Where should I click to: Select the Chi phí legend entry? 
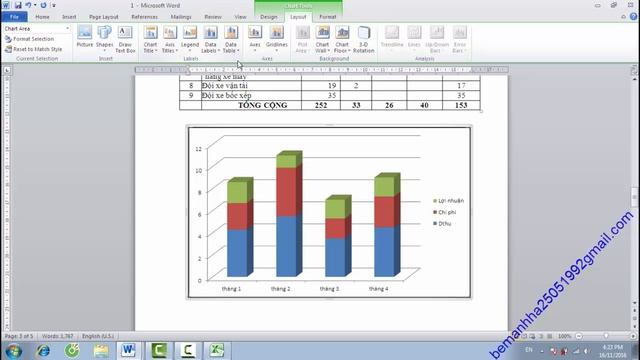click(444, 212)
